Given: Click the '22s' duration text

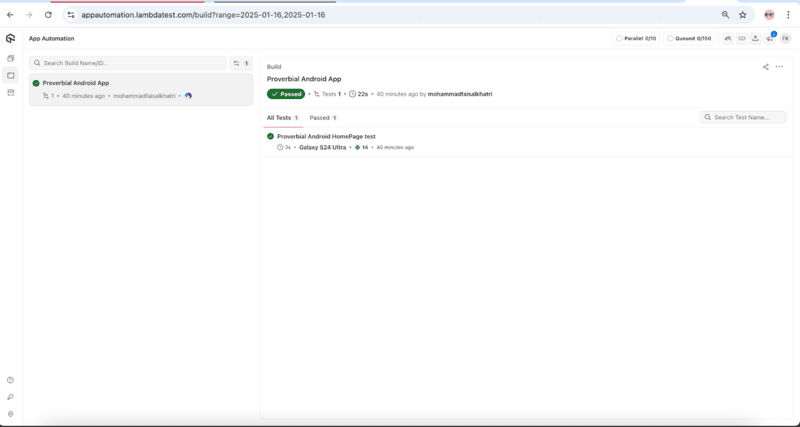Looking at the screenshot, I should click(x=363, y=94).
